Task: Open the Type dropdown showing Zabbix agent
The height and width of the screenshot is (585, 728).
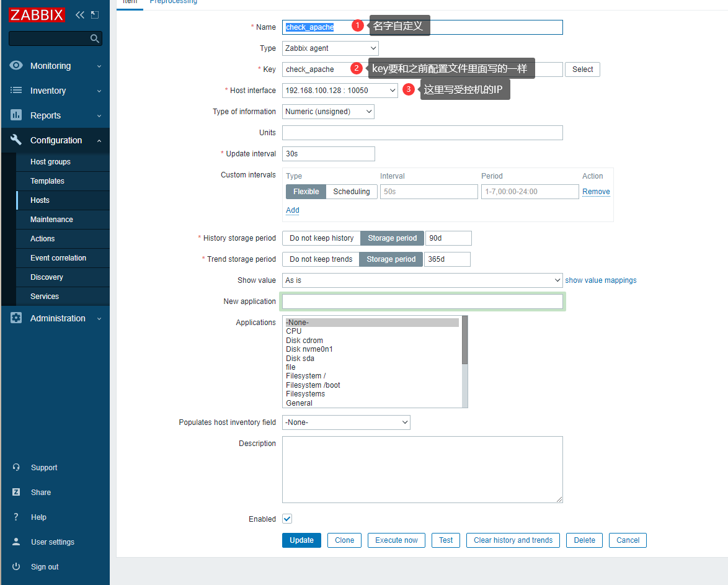Action: [x=330, y=48]
